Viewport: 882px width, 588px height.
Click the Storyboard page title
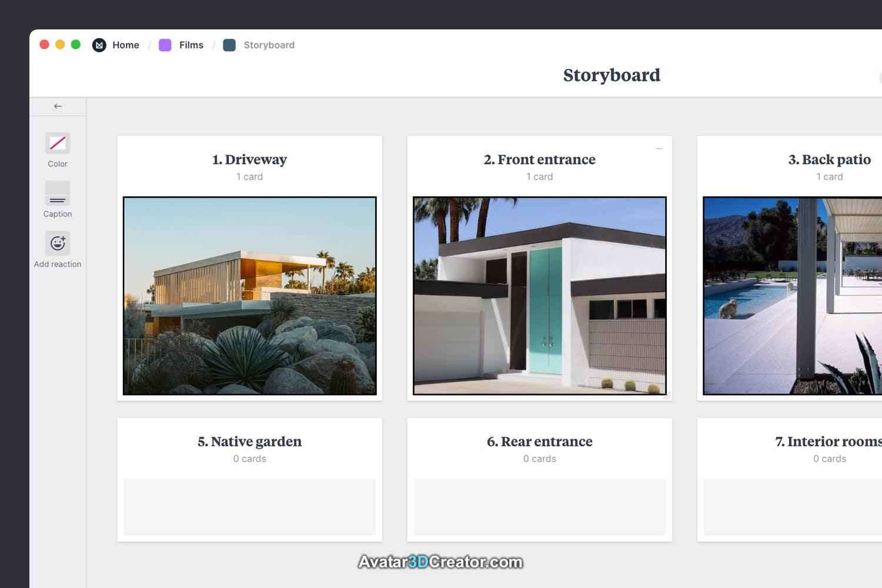(612, 75)
